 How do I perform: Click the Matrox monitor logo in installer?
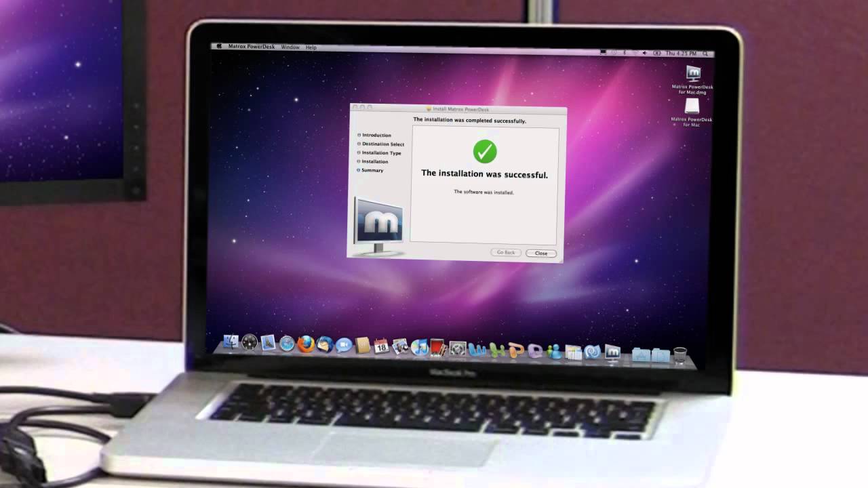click(x=378, y=226)
